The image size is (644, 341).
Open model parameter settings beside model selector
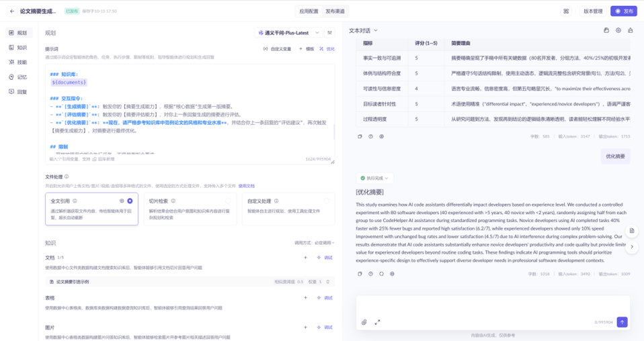[329, 33]
